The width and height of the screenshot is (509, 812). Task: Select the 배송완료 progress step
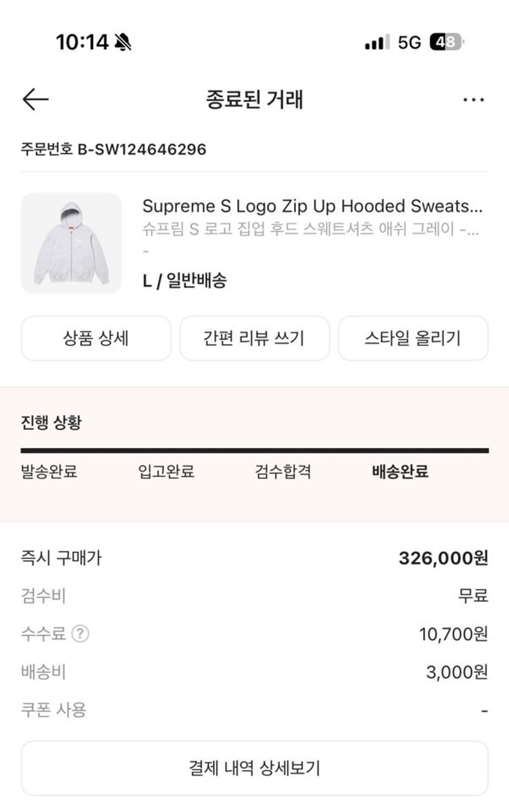click(400, 471)
